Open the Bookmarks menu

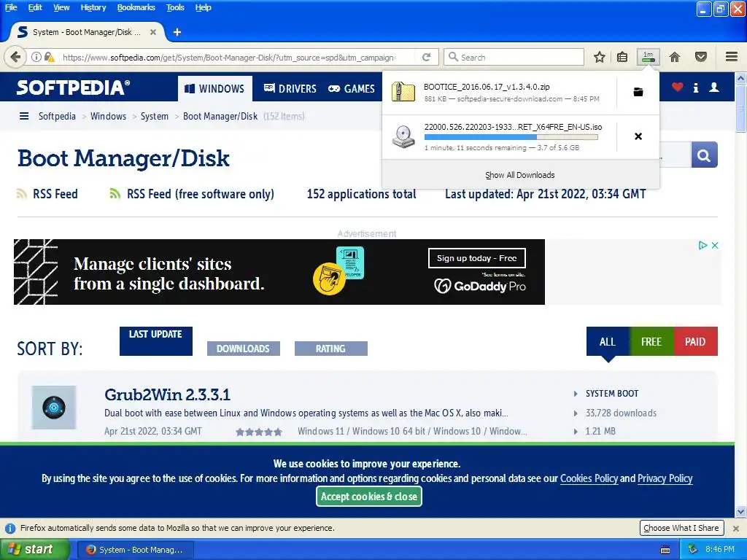tap(136, 7)
